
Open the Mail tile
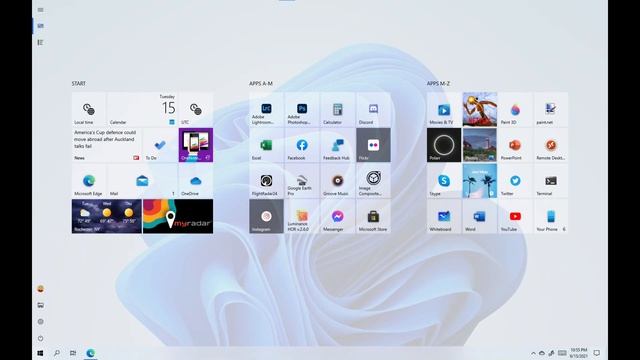[x=142, y=180]
